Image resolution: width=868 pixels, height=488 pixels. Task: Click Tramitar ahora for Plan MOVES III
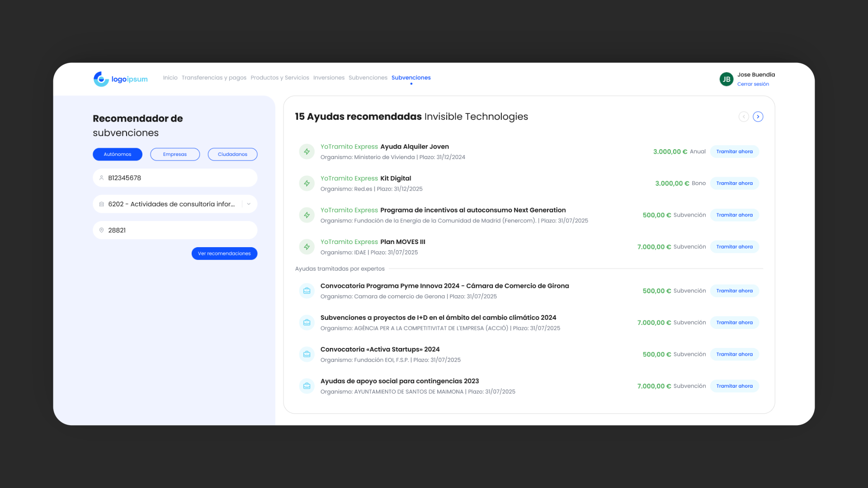[734, 247]
